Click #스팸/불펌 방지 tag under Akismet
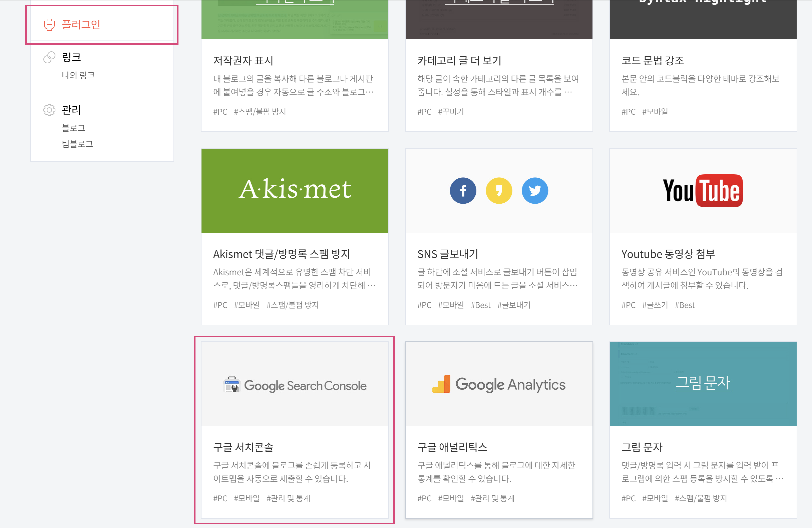 click(292, 305)
